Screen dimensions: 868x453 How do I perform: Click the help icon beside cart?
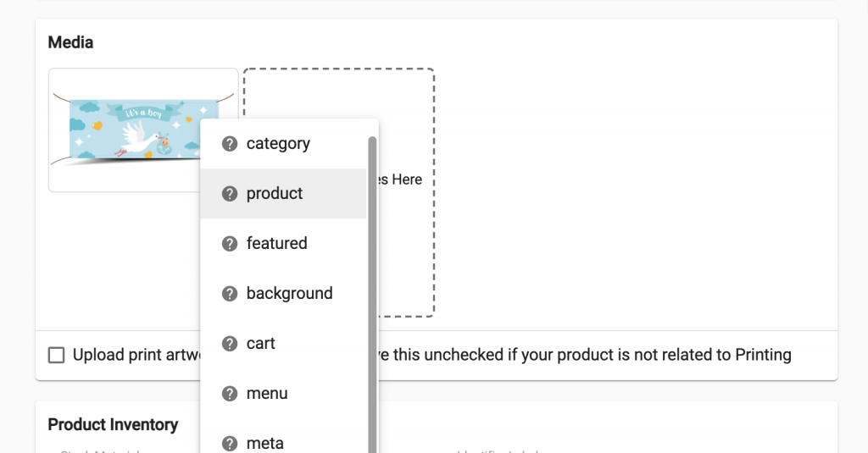coord(230,344)
